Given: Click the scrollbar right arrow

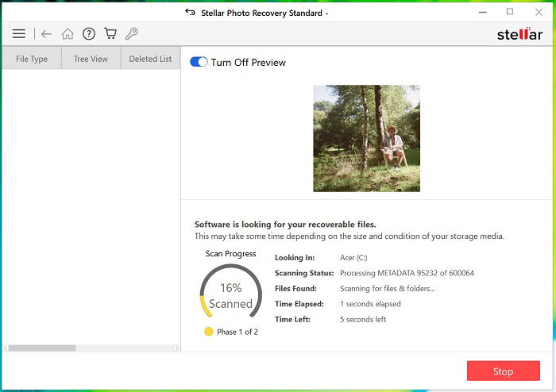Looking at the screenshot, I should (177, 348).
